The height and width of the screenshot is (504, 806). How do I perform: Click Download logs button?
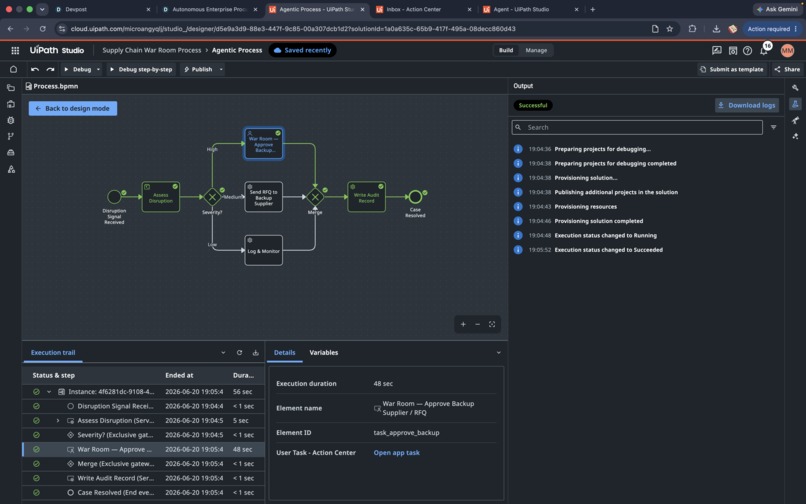pyautogui.click(x=747, y=105)
